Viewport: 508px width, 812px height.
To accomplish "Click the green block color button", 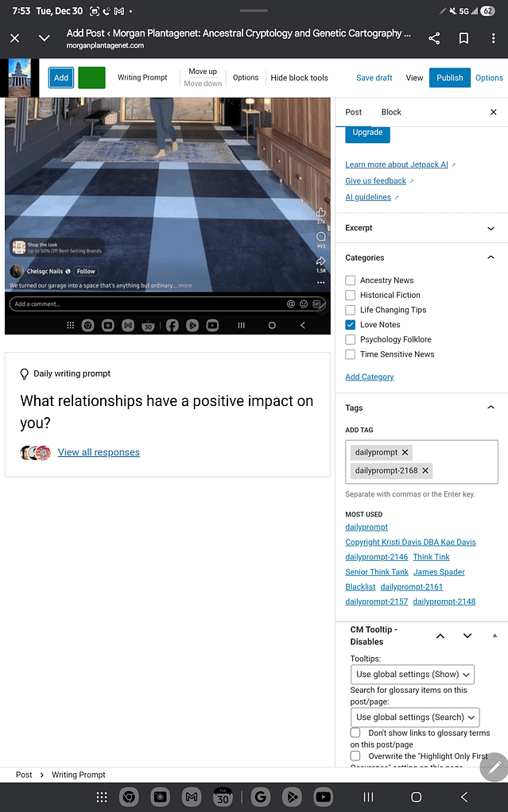I will 91,78.
